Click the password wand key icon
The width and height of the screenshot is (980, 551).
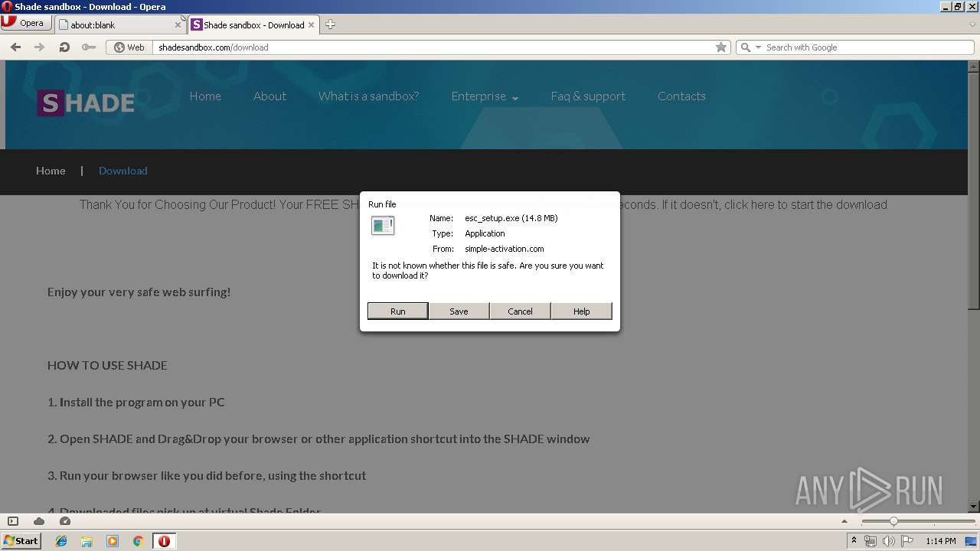pyautogui.click(x=88, y=47)
